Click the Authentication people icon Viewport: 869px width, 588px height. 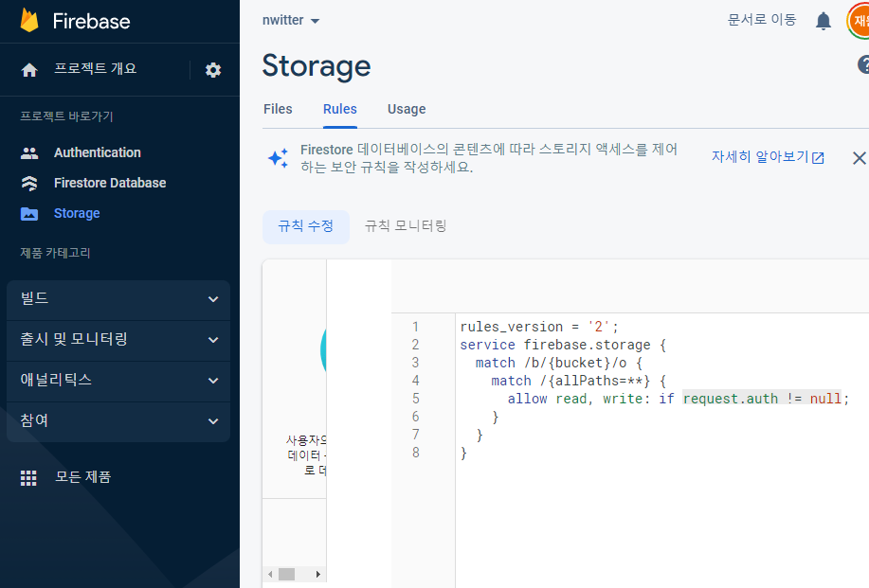tap(29, 153)
